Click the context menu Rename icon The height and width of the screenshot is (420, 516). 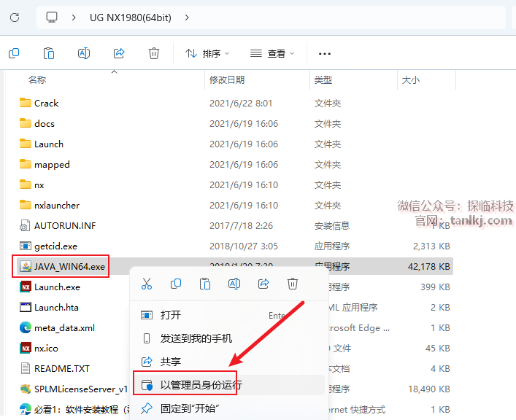(x=234, y=284)
